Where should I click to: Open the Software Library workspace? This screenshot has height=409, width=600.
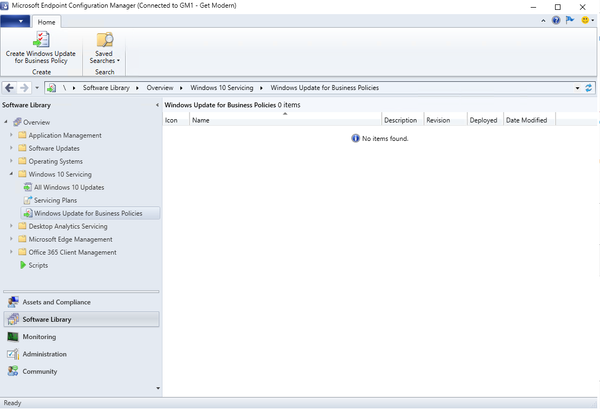82,319
